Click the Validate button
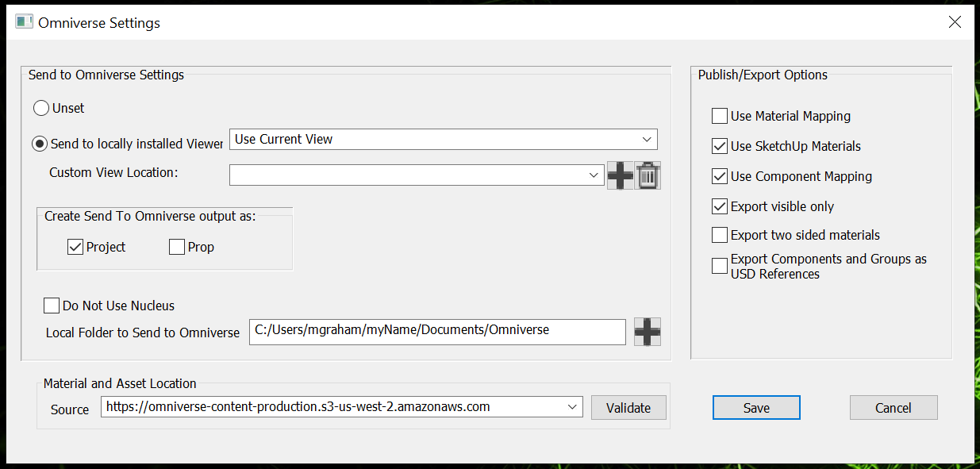Viewport: 980px width, 469px height. (628, 408)
